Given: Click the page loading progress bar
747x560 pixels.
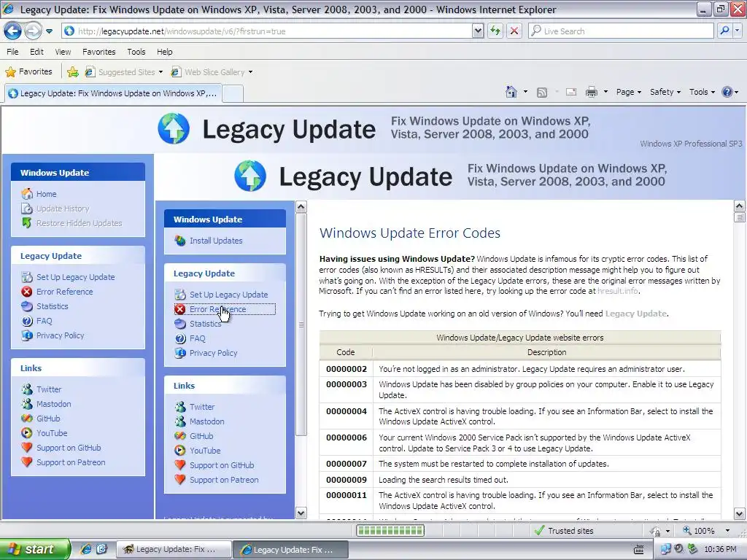Looking at the screenshot, I should tap(390, 531).
